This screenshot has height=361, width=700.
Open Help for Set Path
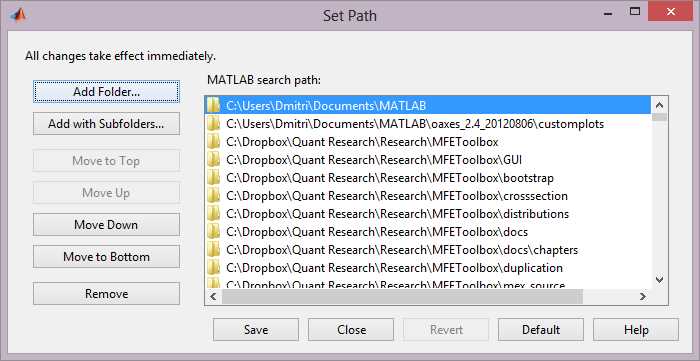click(636, 330)
